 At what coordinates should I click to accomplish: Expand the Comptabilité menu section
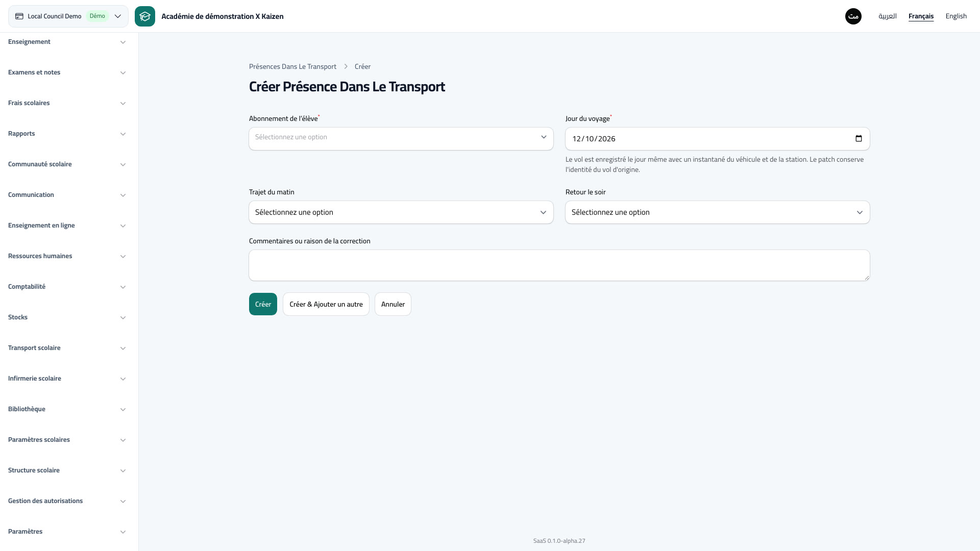[67, 287]
